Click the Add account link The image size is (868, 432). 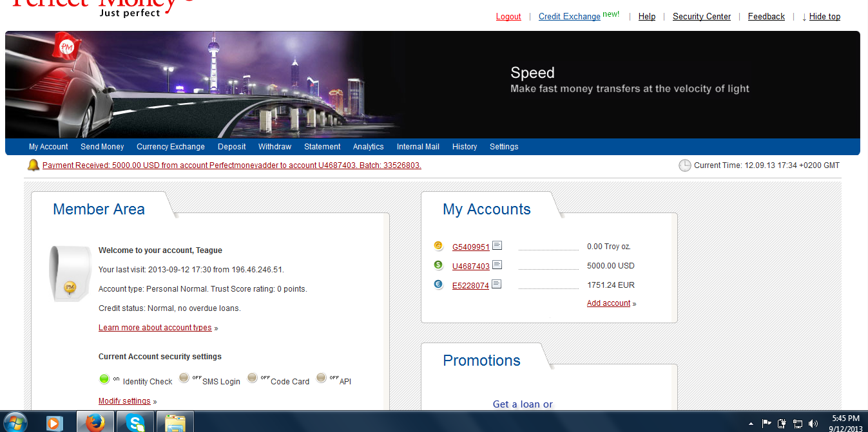point(609,303)
